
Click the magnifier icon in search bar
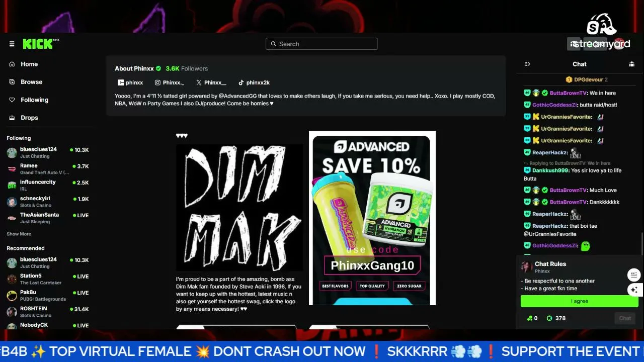point(274,44)
